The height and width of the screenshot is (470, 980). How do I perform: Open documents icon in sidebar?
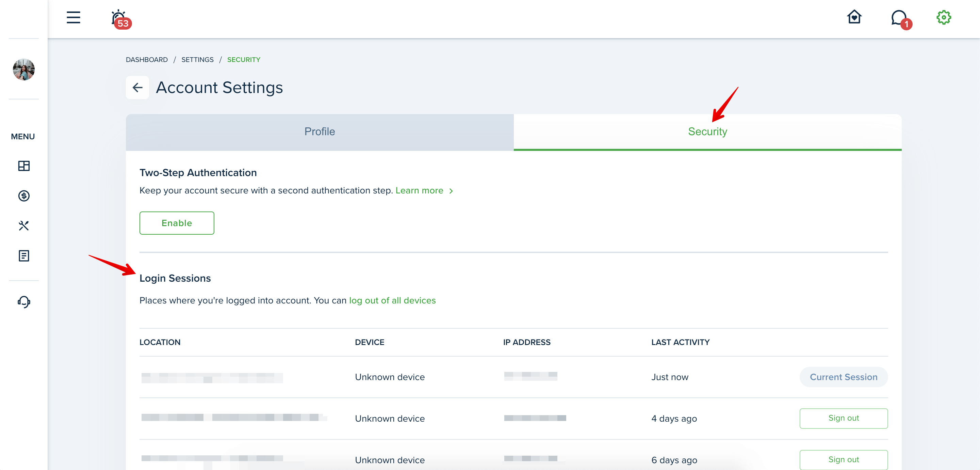point(23,256)
